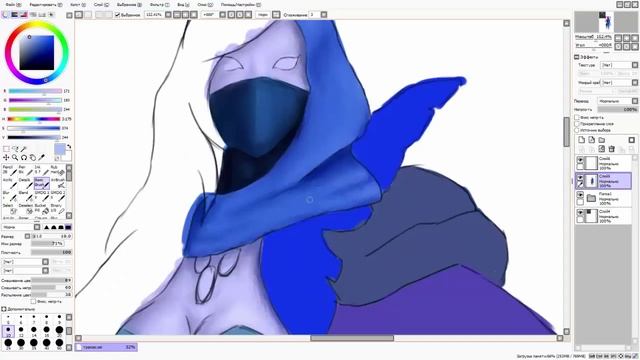Viewport: 640px width, 360px height.
Task: Click the navigator thumbnail preview
Action: (606, 22)
